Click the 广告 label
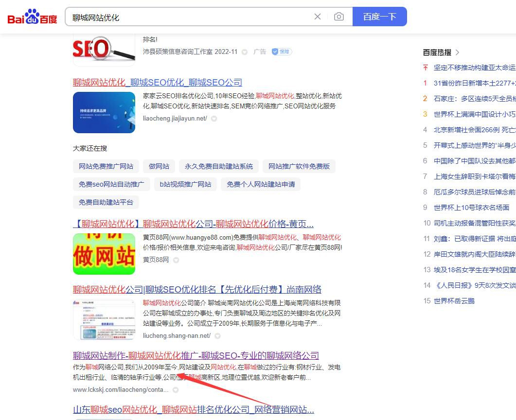 pyautogui.click(x=260, y=52)
